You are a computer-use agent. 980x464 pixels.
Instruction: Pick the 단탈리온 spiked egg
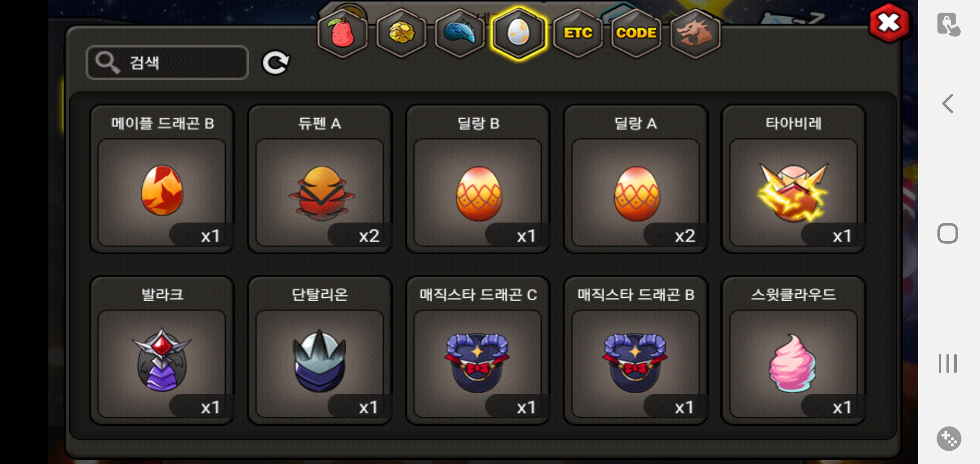coord(320,351)
